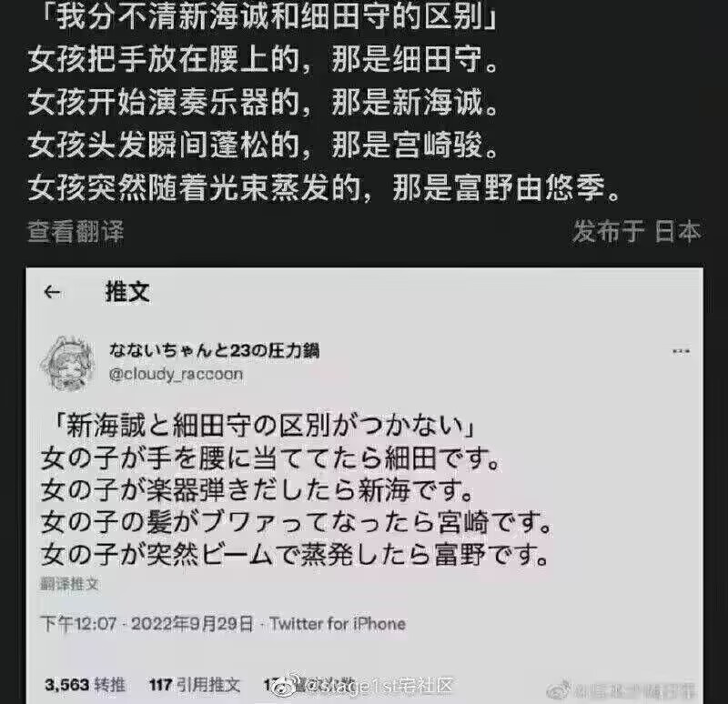Click the 推文 header title
The width and height of the screenshot is (728, 704).
[127, 292]
